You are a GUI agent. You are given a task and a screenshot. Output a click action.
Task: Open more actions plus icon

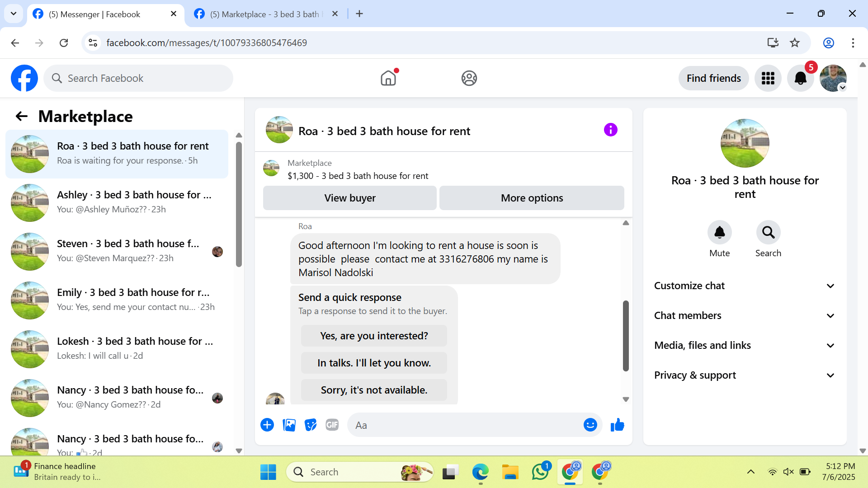[x=267, y=425]
